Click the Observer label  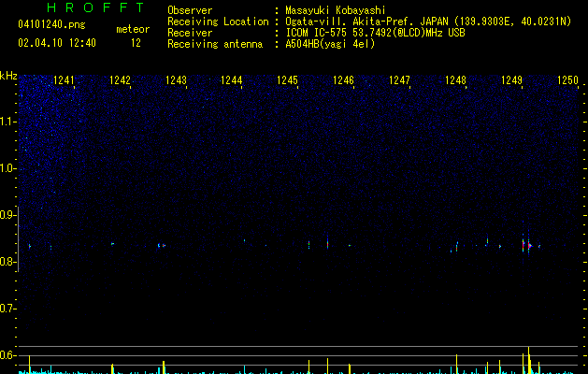coord(190,10)
